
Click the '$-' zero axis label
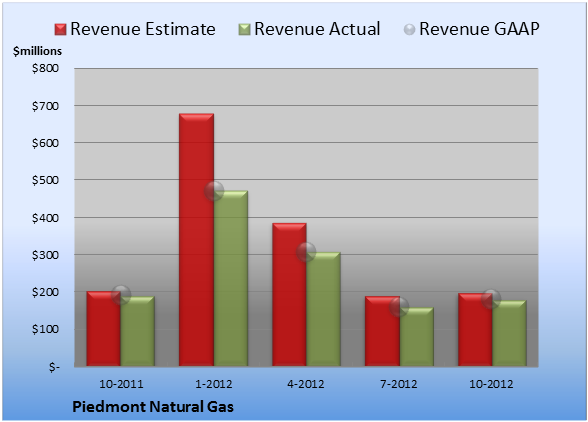[54, 367]
